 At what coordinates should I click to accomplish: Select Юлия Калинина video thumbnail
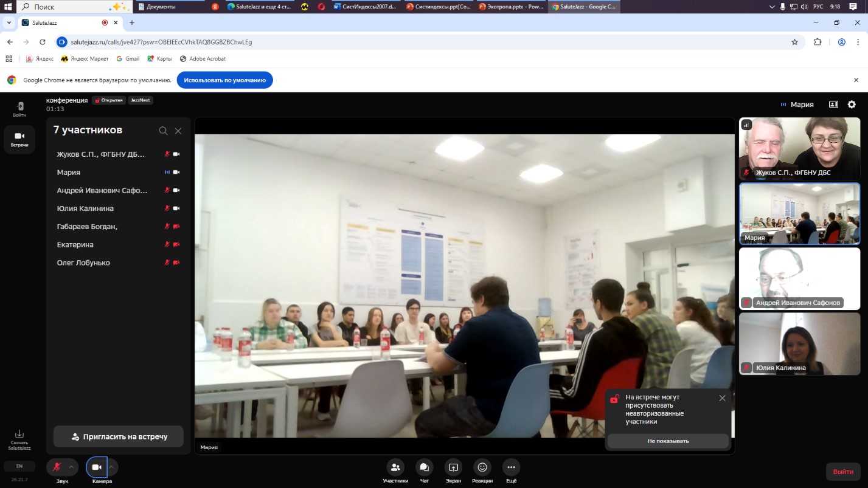(x=799, y=343)
